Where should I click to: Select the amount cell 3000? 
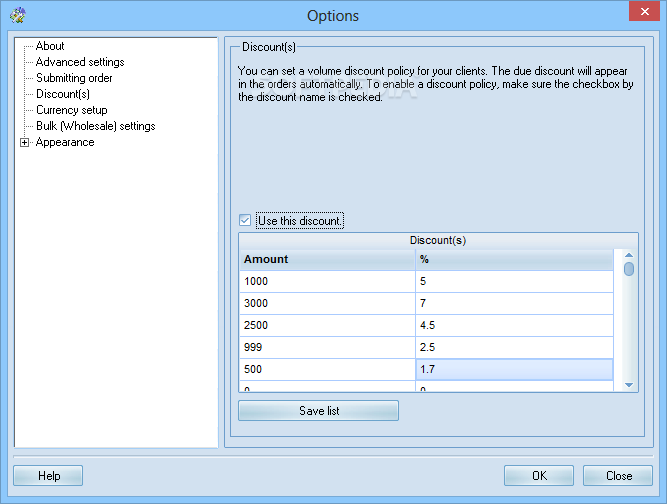(327, 304)
